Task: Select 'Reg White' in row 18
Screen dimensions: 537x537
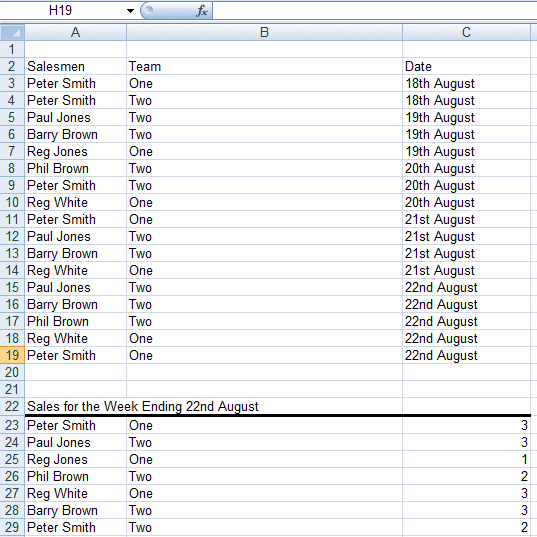Action: [x=75, y=338]
